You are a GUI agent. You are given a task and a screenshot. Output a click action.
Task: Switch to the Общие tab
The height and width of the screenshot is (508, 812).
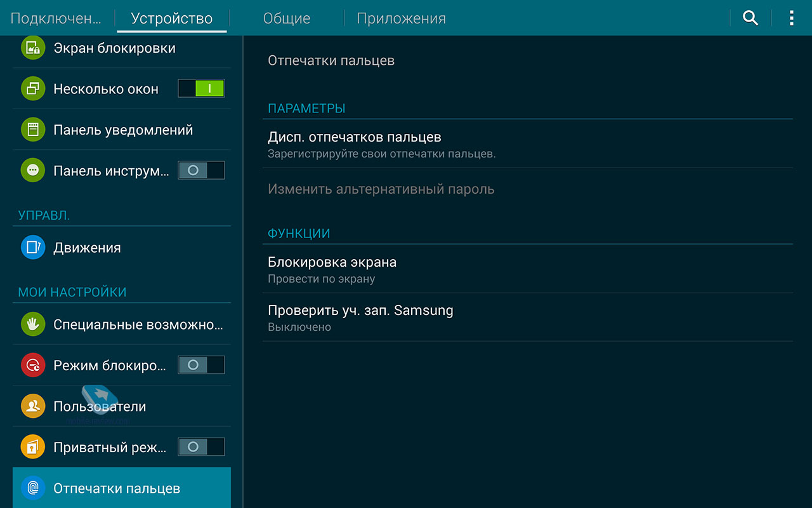pos(287,18)
